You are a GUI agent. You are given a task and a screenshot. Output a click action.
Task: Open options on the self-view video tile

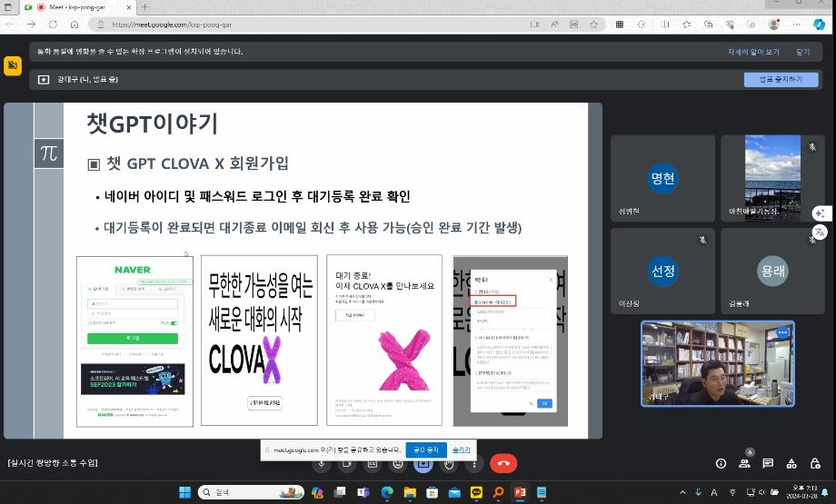(x=782, y=332)
